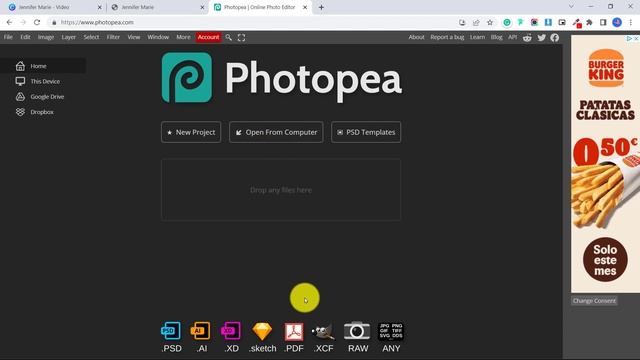Image resolution: width=640 pixels, height=360 pixels.
Task: Select the .AI Illustrator format icon
Action: click(x=201, y=331)
